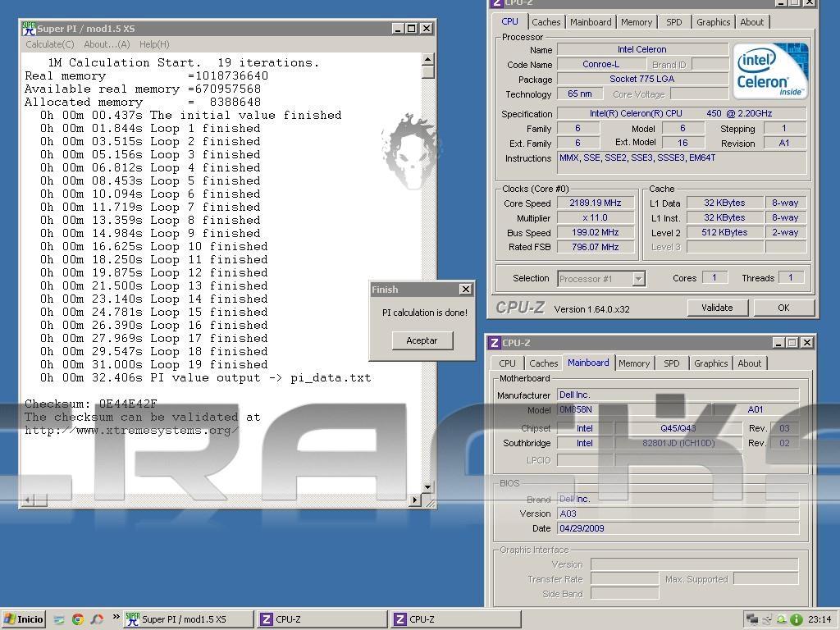Screen dimensions: 840x630
Task: Maximize the Super PI window
Action: 412,29
